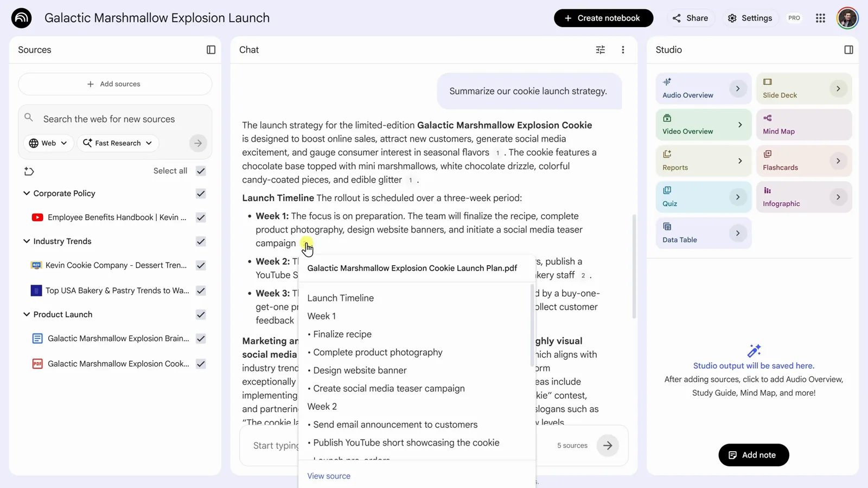This screenshot has width=868, height=488.
Task: Open user account avatar
Action: [x=847, y=18]
